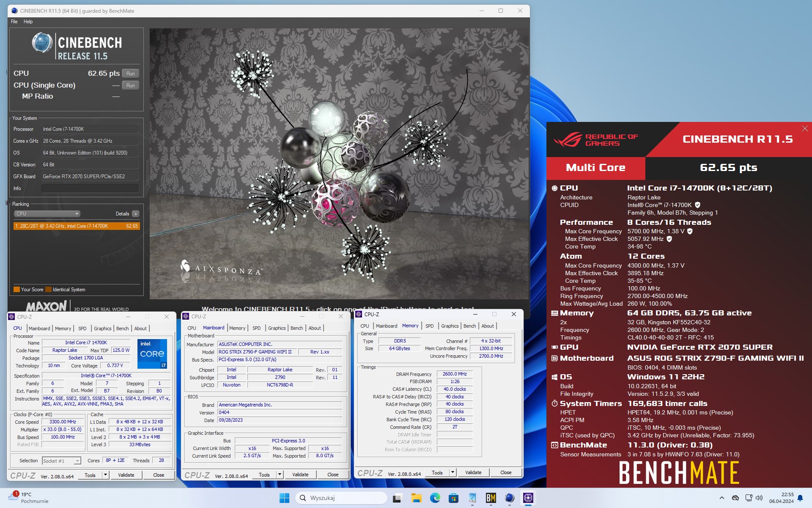Image resolution: width=812 pixels, height=508 pixels.
Task: Open the Cinebench Help menu
Action: coord(28,22)
